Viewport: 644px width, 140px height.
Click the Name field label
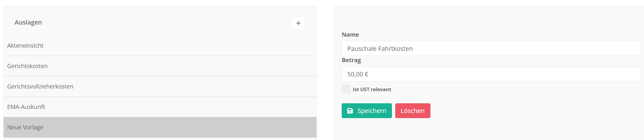[350, 35]
